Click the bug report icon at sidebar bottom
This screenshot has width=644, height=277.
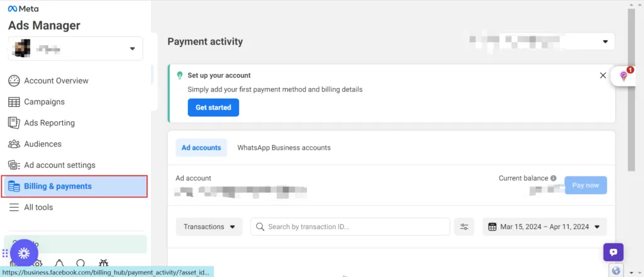(104, 264)
